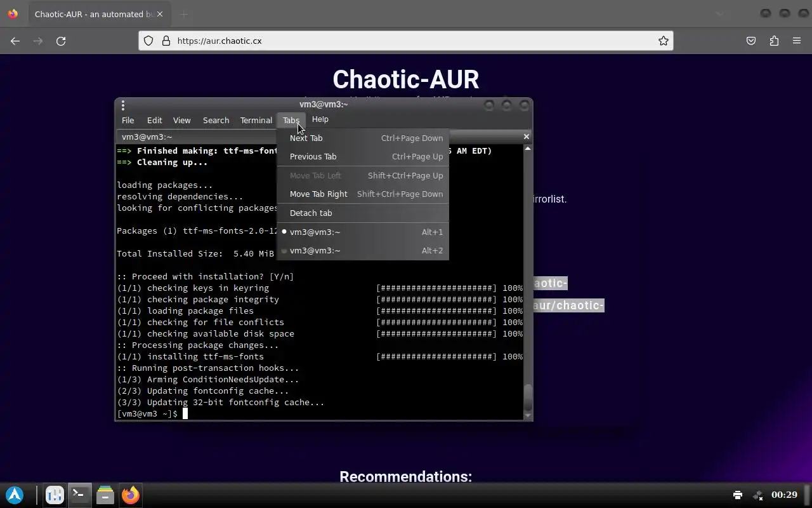
Task: Click the site security padlock icon
Action: 166,41
